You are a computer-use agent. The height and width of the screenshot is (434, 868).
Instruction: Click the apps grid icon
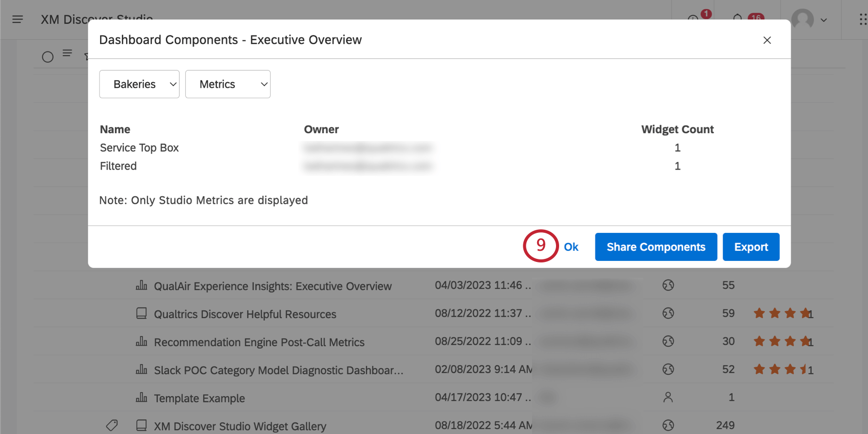pos(862,19)
